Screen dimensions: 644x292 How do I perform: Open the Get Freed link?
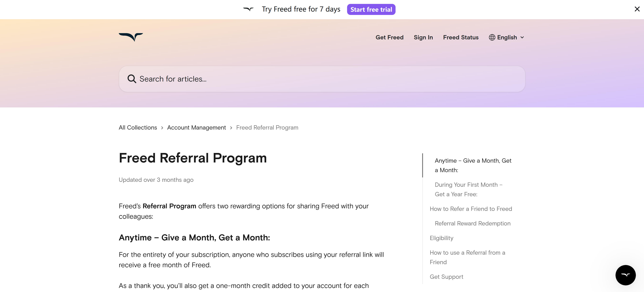(389, 37)
